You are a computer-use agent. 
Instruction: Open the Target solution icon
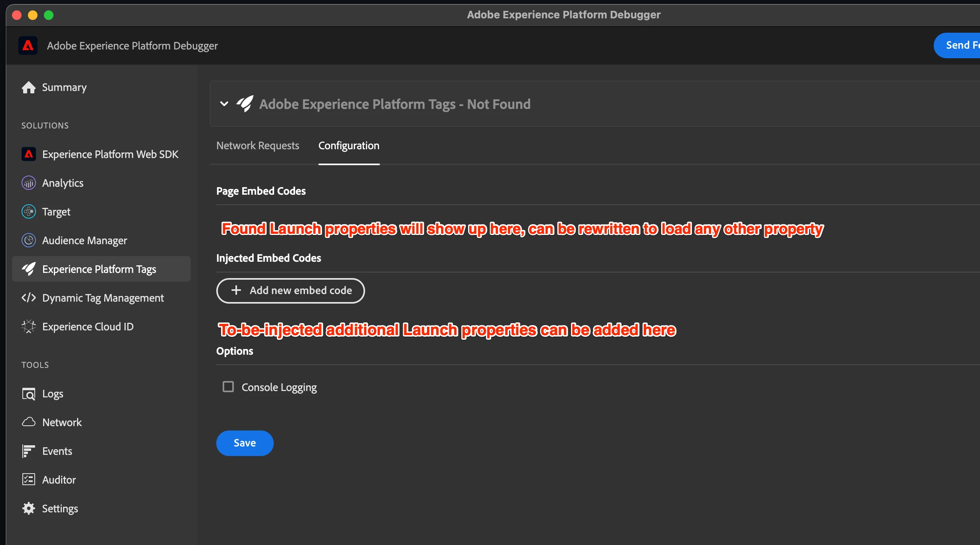point(28,212)
